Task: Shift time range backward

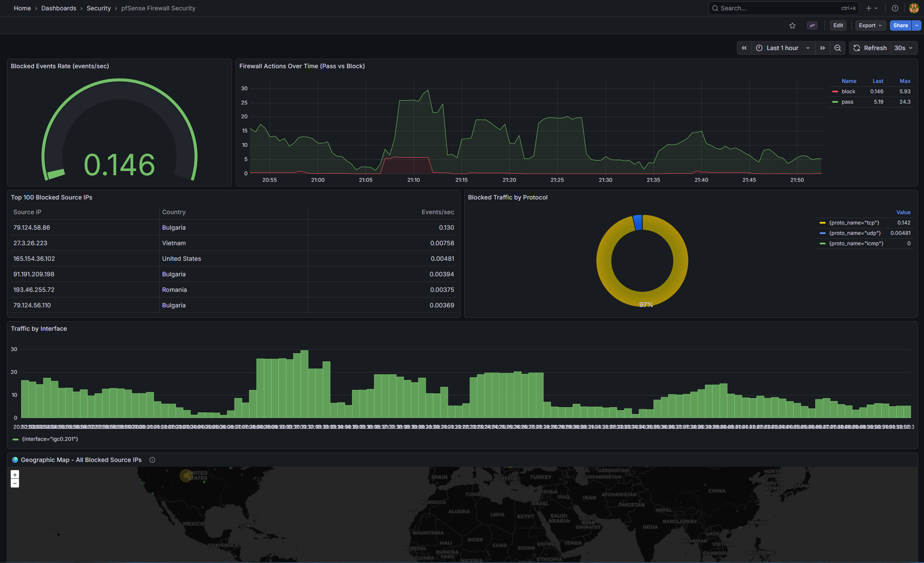Action: tap(744, 48)
